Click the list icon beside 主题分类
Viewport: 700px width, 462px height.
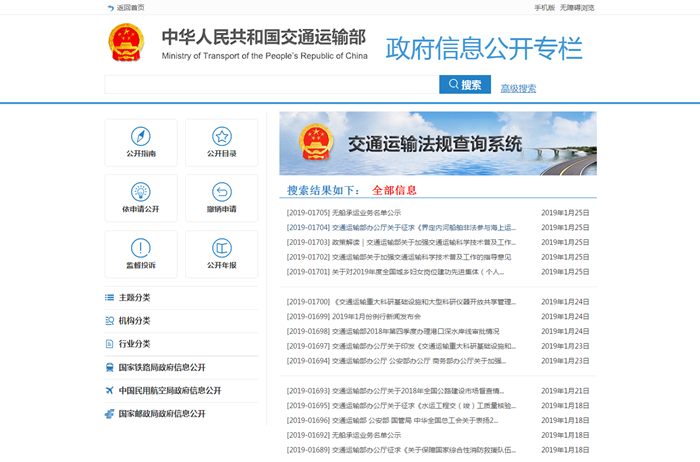(109, 297)
